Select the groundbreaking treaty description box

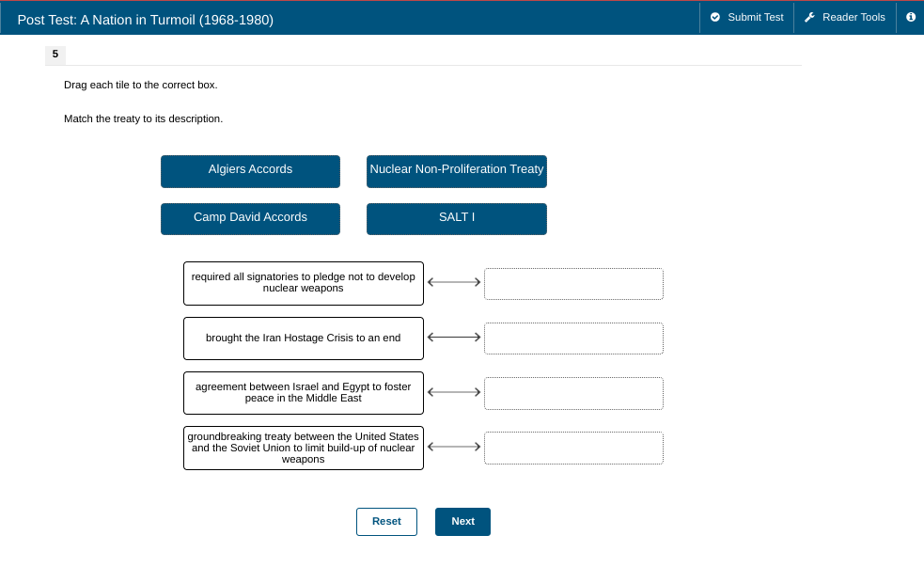click(x=303, y=448)
